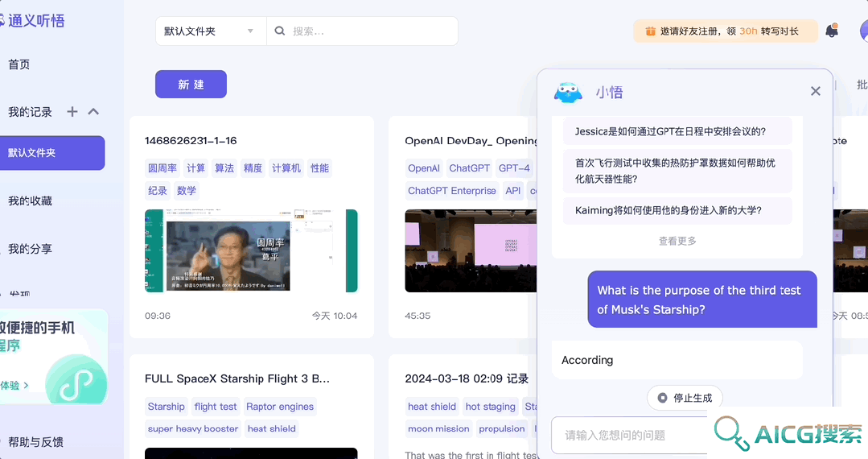Screen dimensions: 868x459
Task: Click the question input box
Action: pos(629,435)
